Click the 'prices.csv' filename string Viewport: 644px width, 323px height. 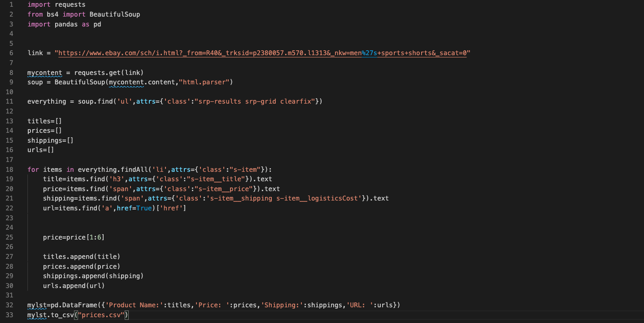point(100,314)
